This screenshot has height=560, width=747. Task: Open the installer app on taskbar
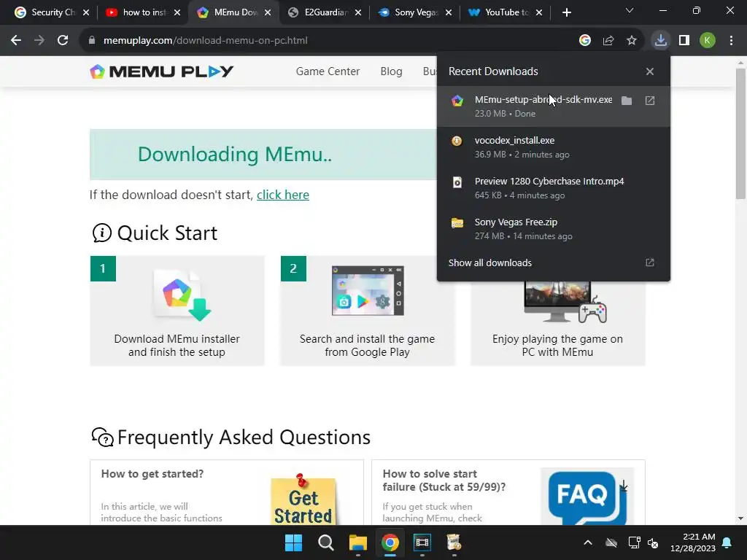point(454,542)
